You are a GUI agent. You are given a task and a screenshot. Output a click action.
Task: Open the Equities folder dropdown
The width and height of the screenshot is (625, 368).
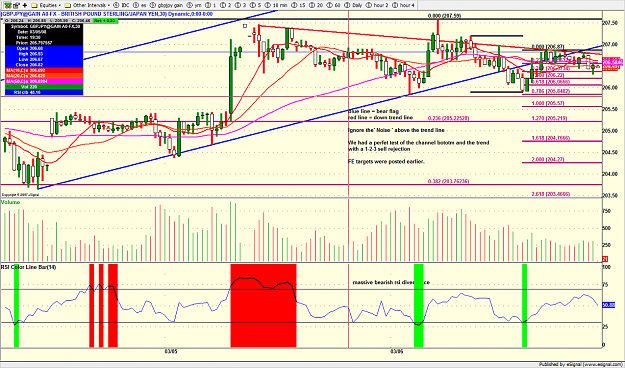click(x=46, y=5)
